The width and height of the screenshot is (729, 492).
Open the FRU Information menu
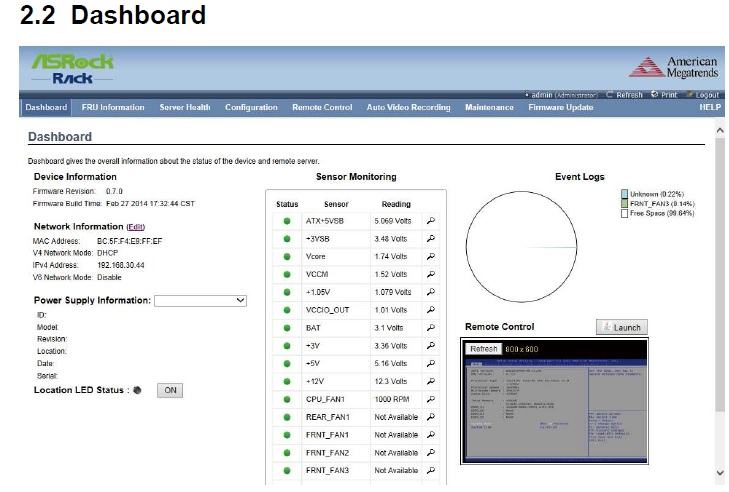(113, 107)
